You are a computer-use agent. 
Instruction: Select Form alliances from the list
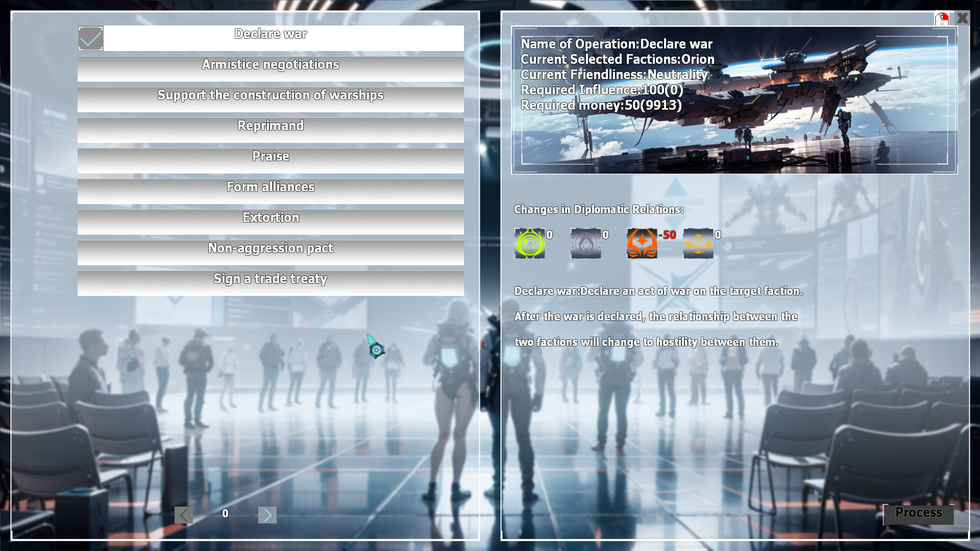coord(271,191)
